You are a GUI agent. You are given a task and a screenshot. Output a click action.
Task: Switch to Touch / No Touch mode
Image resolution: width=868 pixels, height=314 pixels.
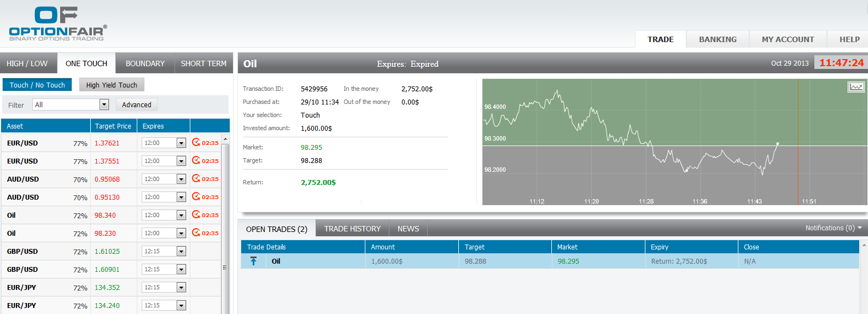(x=37, y=85)
